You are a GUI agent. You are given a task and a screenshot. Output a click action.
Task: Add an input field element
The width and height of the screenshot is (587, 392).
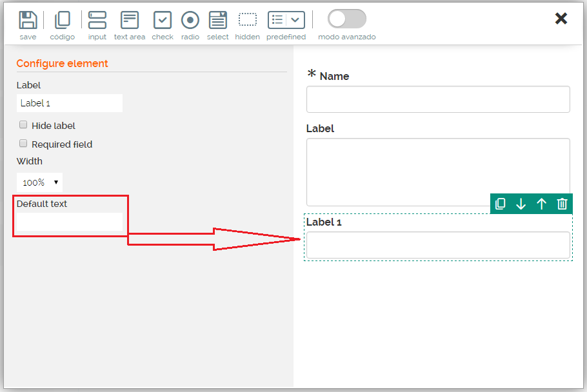click(x=97, y=20)
